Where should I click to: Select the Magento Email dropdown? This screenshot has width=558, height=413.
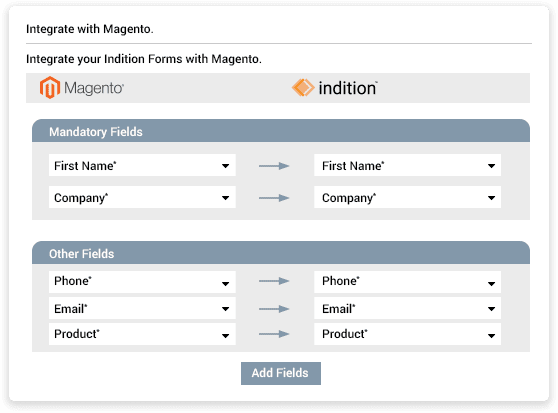(142, 308)
